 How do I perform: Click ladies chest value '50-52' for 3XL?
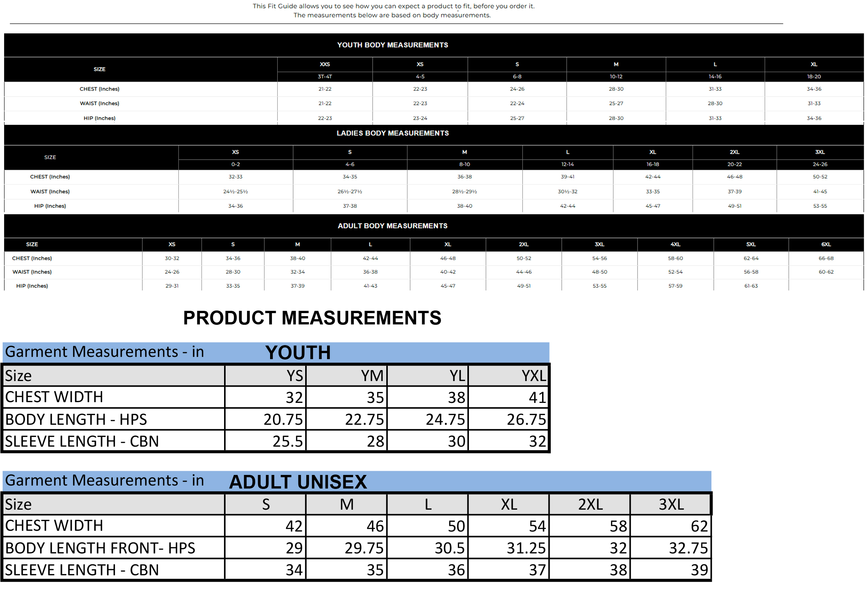pyautogui.click(x=820, y=177)
